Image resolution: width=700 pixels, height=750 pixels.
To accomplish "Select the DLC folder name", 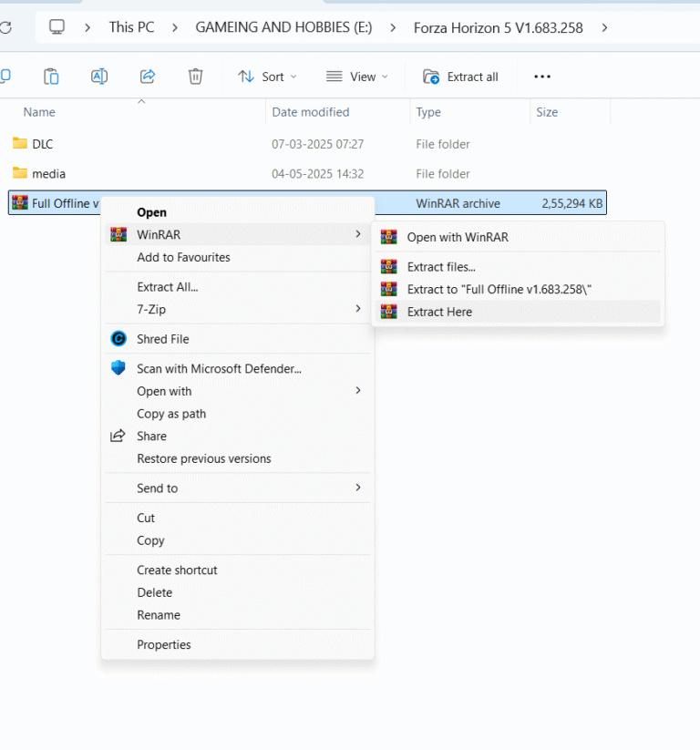I will pos(43,144).
